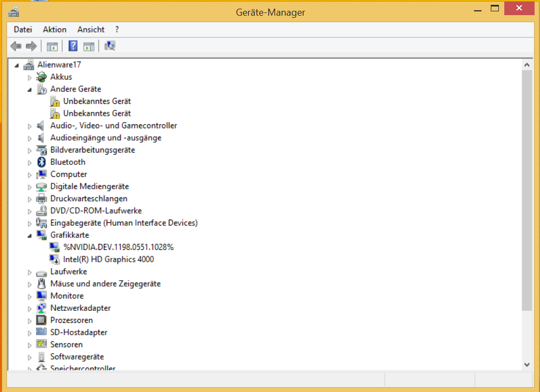Select the SD-Hostadapter label
This screenshot has height=392, width=540.
(x=79, y=333)
